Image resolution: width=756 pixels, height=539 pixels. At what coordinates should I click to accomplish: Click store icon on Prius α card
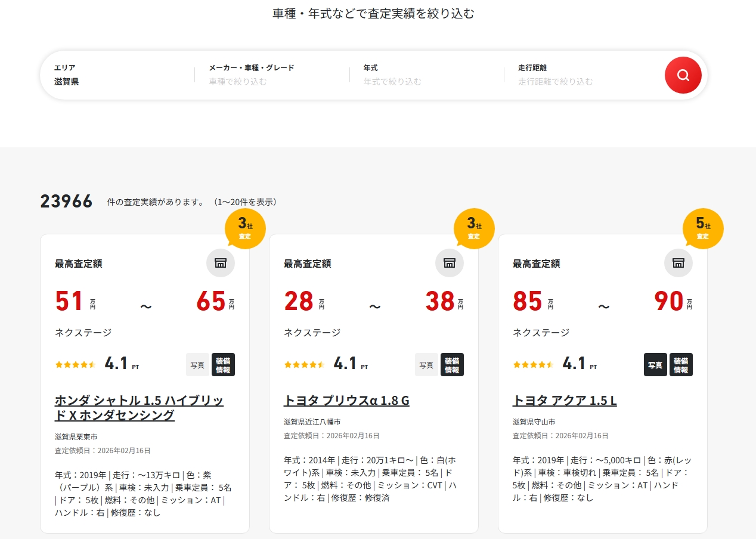click(x=450, y=263)
